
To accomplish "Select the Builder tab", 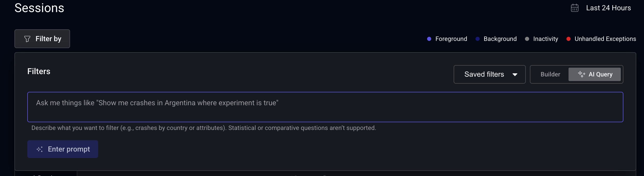I will tap(550, 74).
